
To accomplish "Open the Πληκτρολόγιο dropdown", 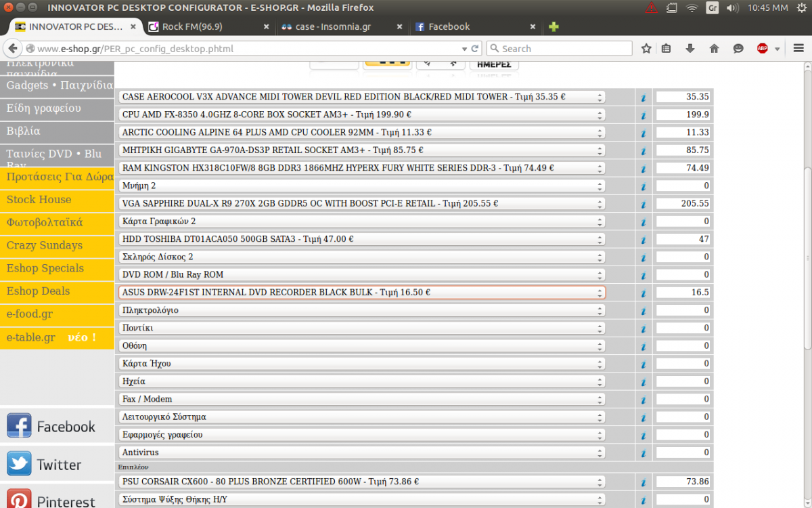I will pos(362,310).
